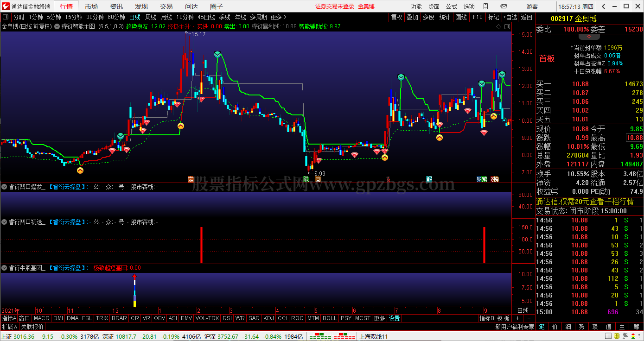Click the mobile phone icon in title bar
Screen dimensions: 644x341
485,6
